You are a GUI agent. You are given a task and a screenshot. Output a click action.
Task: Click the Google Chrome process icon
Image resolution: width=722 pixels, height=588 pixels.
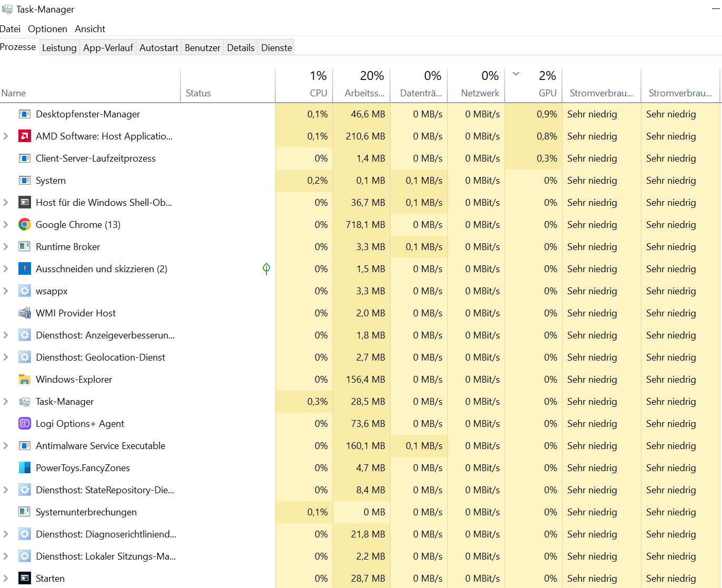(x=24, y=224)
